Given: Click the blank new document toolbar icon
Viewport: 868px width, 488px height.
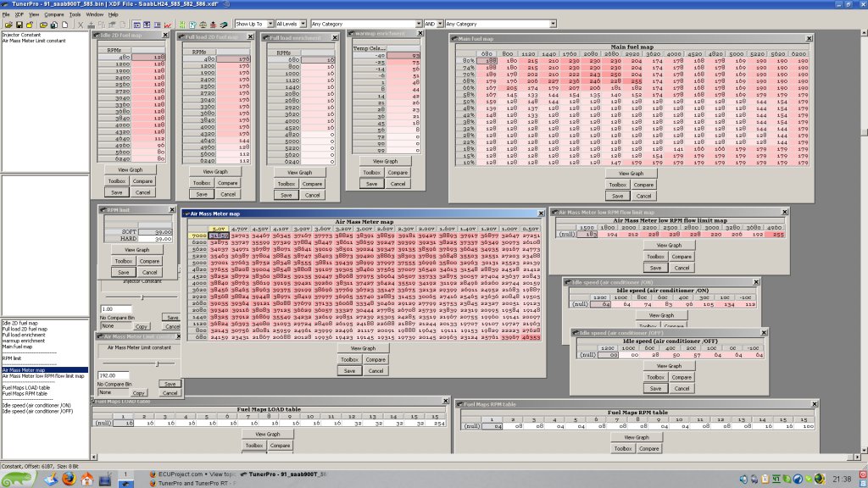Looking at the screenshot, I should pyautogui.click(x=64, y=25).
